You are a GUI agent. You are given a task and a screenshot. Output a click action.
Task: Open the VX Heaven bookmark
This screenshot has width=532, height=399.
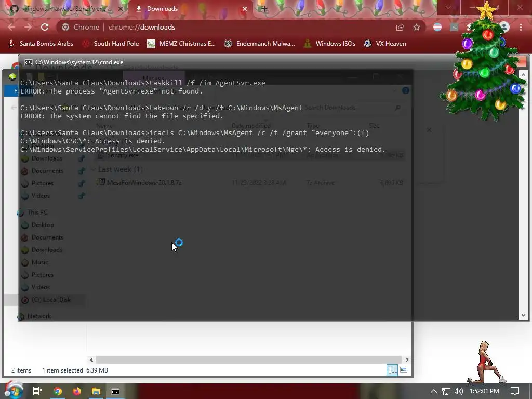tap(385, 44)
